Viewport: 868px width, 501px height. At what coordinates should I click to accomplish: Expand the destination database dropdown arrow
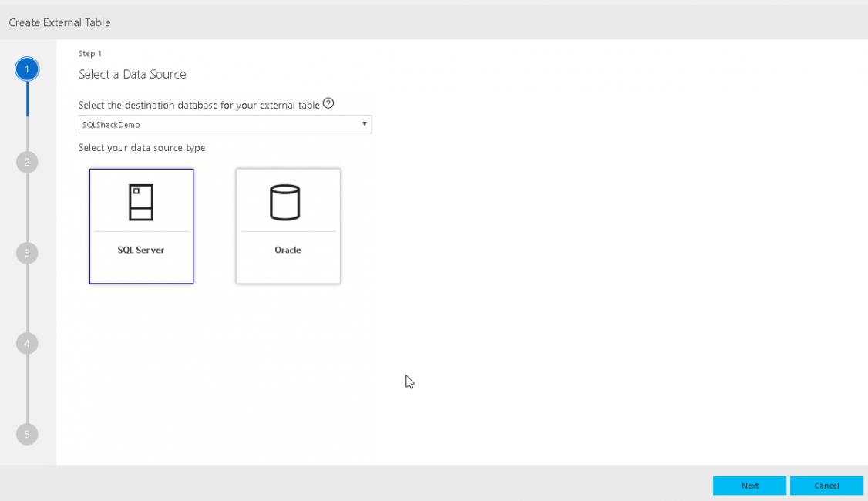[x=365, y=124]
